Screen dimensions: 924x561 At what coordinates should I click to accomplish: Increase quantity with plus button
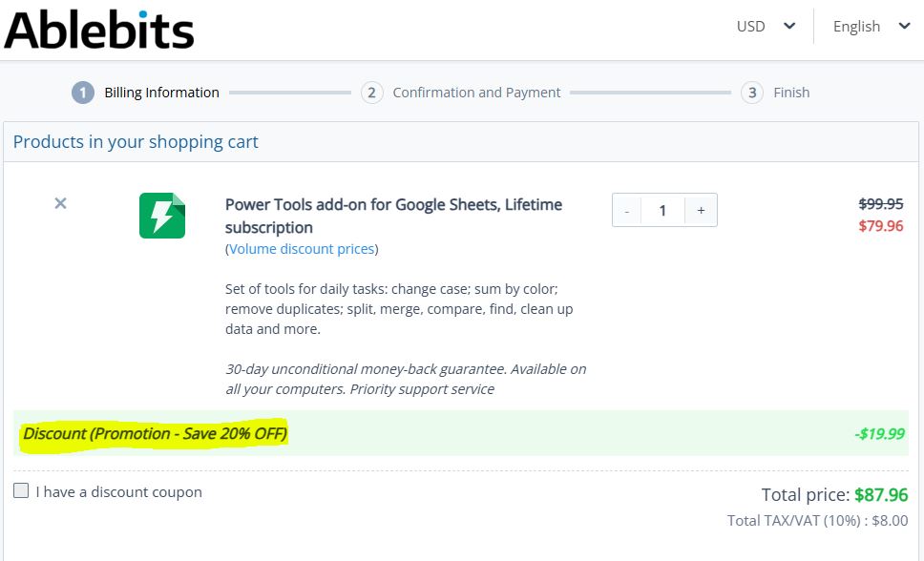click(x=701, y=210)
